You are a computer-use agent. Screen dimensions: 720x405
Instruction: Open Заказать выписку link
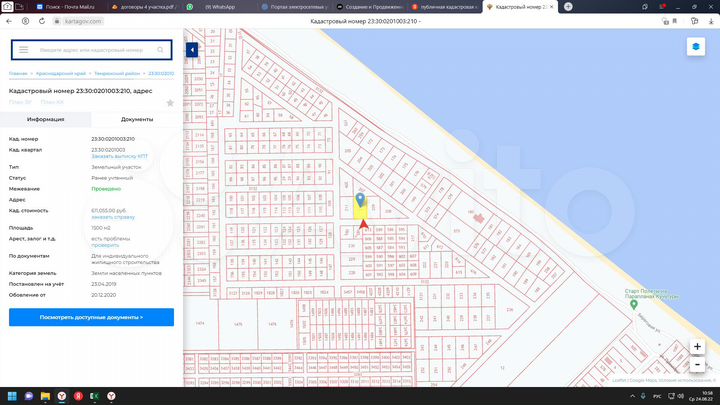pyautogui.click(x=116, y=156)
